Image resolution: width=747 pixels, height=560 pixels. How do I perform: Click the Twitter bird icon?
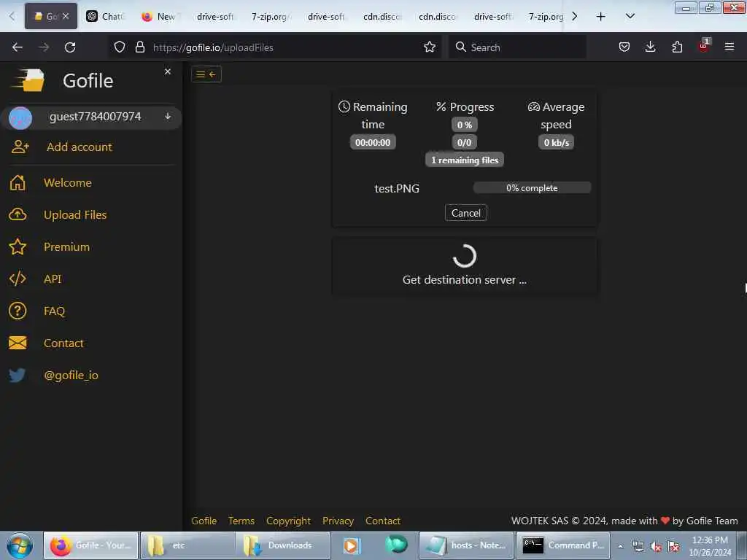click(18, 376)
